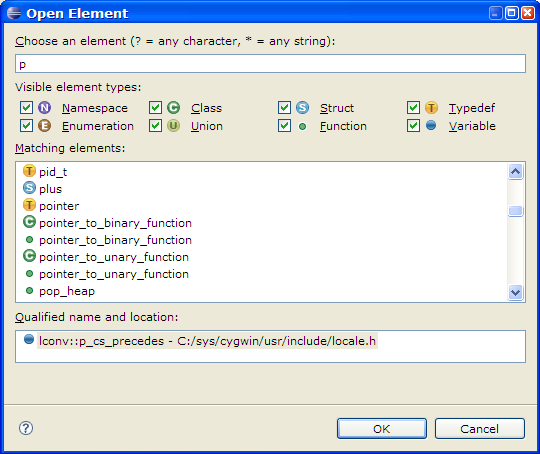
Task: Click the Struct label
Action: [x=337, y=108]
